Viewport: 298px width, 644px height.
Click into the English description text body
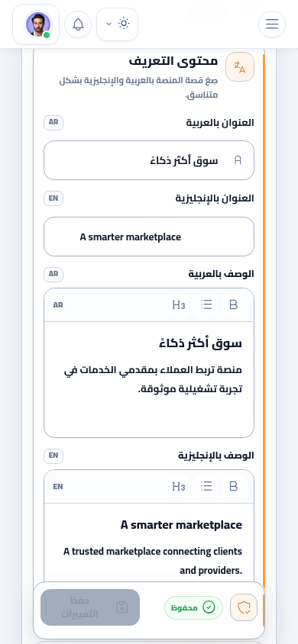tap(149, 543)
